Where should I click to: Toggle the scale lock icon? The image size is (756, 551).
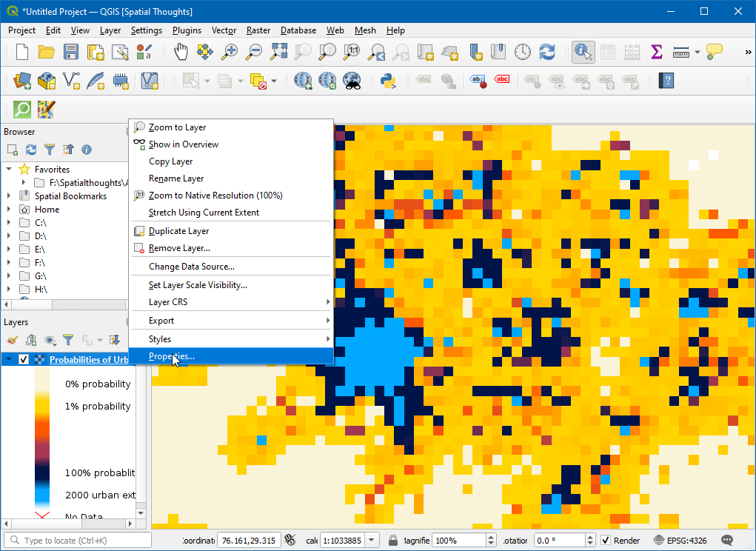394,541
